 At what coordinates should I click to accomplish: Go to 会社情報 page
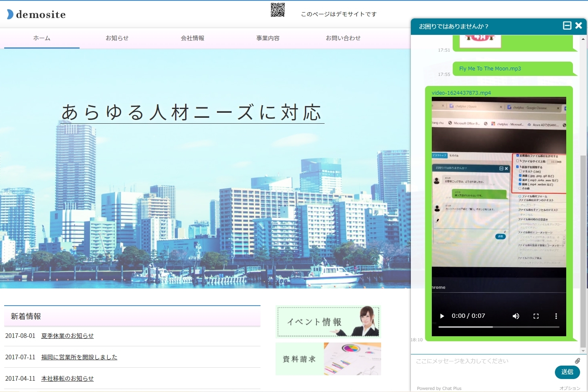click(x=193, y=38)
